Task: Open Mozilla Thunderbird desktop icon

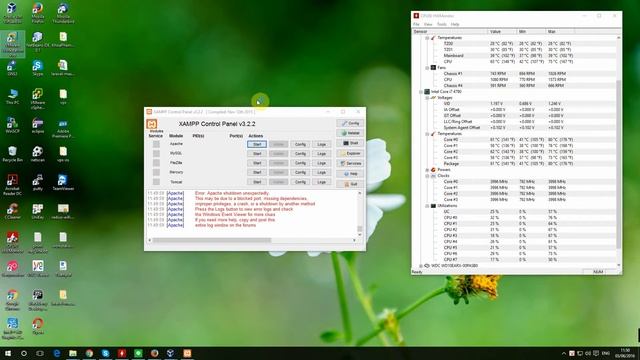Action: click(63, 13)
